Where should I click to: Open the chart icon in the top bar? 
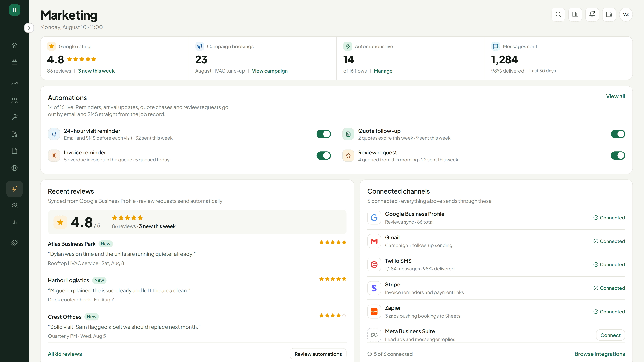(x=575, y=14)
